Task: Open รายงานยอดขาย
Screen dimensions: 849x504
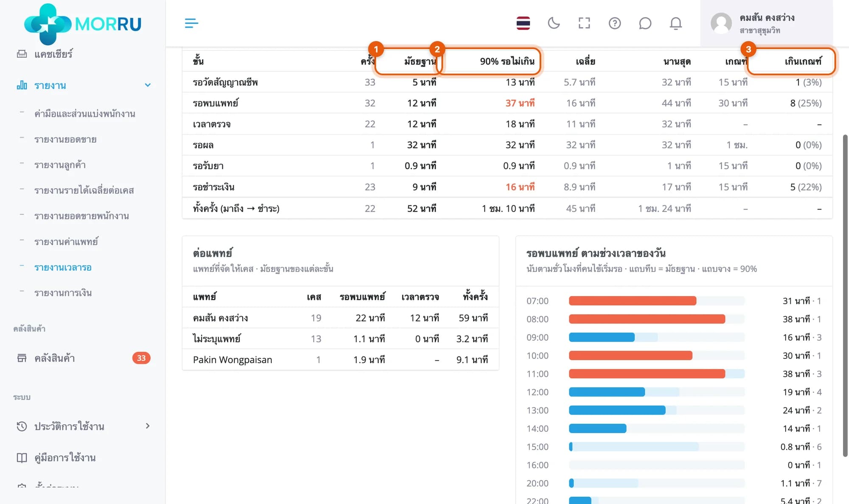Action: [65, 139]
